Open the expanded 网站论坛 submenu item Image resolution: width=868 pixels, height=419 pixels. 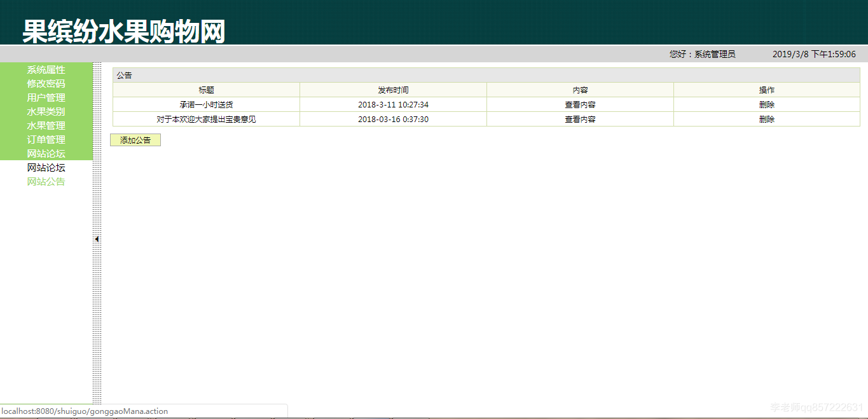coord(45,167)
